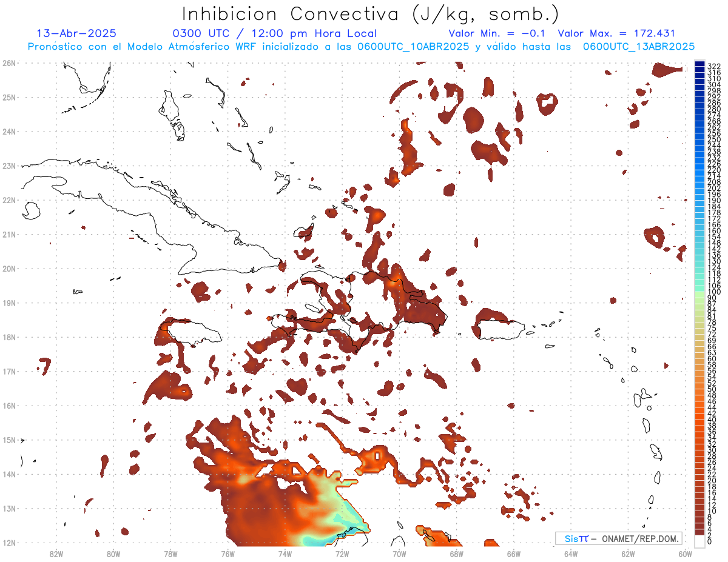Pick the dark navy swatch atop the color scale
Image resolution: width=728 pixels, height=562 pixels.
pyautogui.click(x=699, y=65)
